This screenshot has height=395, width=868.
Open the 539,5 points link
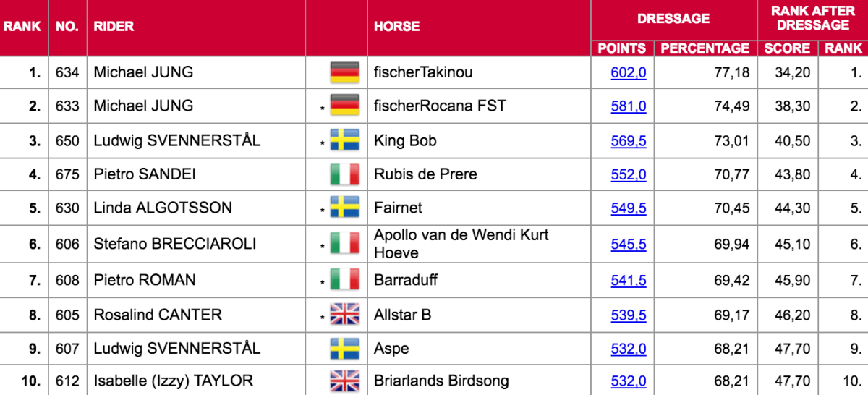pyautogui.click(x=629, y=315)
